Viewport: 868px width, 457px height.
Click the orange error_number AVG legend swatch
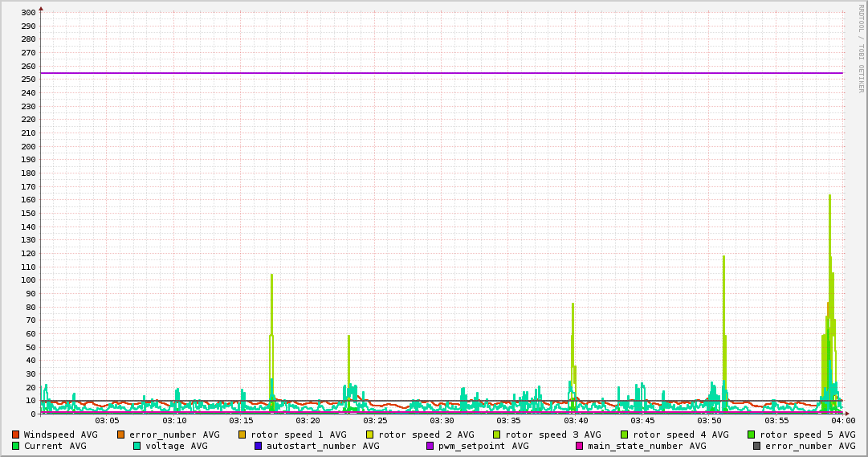(x=121, y=435)
